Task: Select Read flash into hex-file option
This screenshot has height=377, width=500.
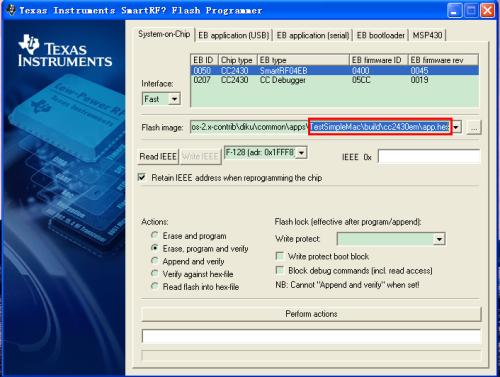Action: [x=154, y=286]
